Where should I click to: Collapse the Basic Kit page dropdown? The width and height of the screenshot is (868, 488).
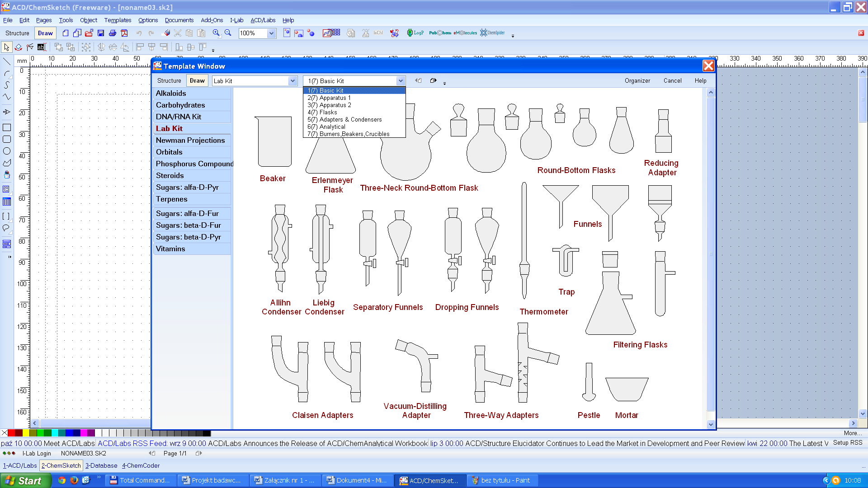(x=401, y=81)
